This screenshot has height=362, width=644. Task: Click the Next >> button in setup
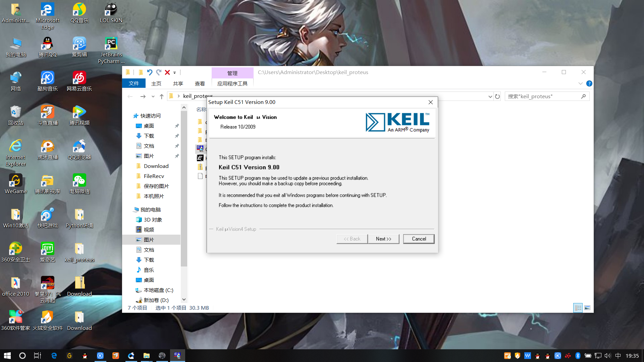point(383,239)
